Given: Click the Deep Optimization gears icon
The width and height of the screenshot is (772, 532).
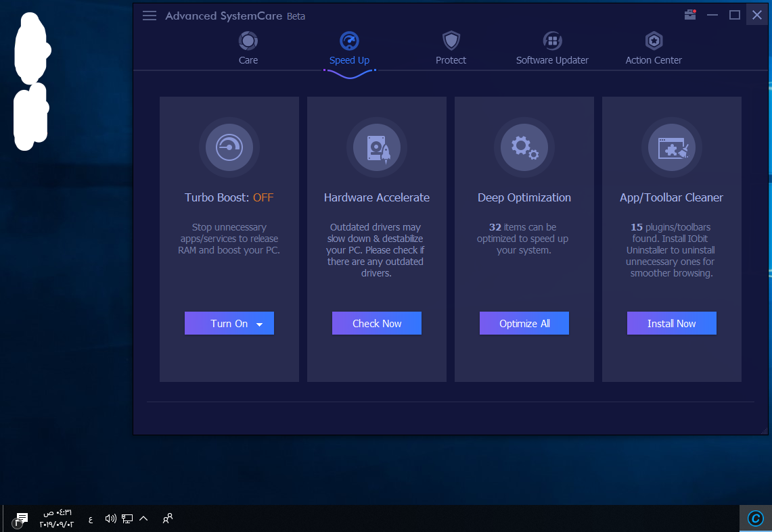Looking at the screenshot, I should (524, 147).
